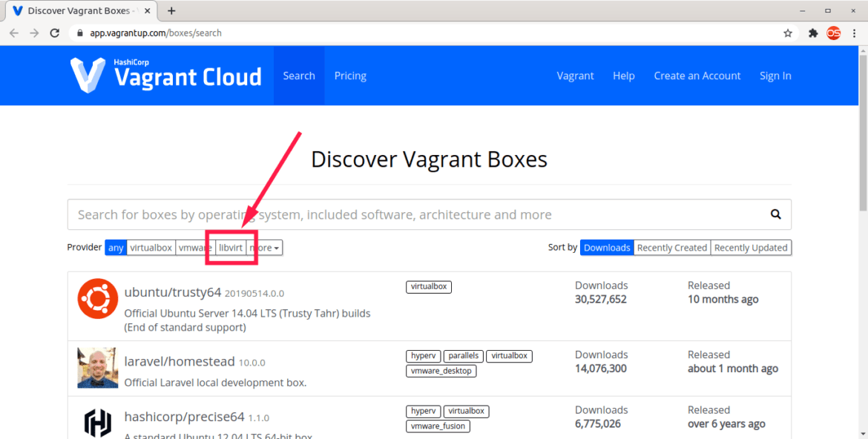Open the Pricing page from navigation
868x439 pixels.
pos(349,75)
